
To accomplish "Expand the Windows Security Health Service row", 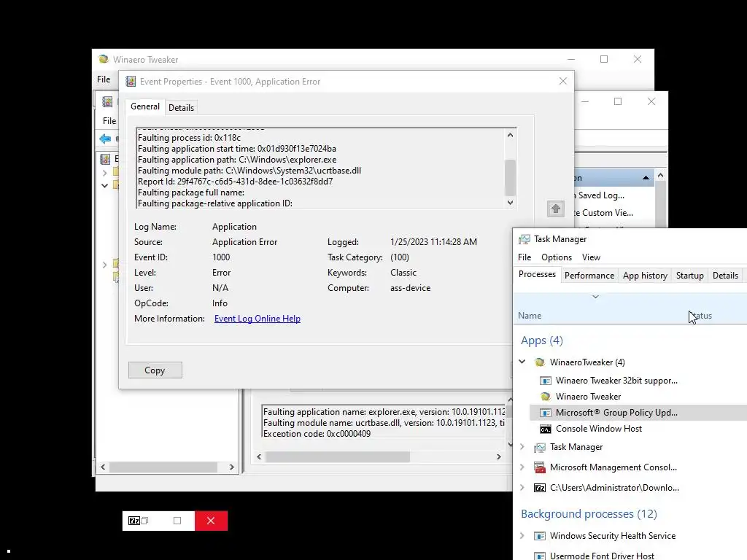I will click(x=522, y=536).
